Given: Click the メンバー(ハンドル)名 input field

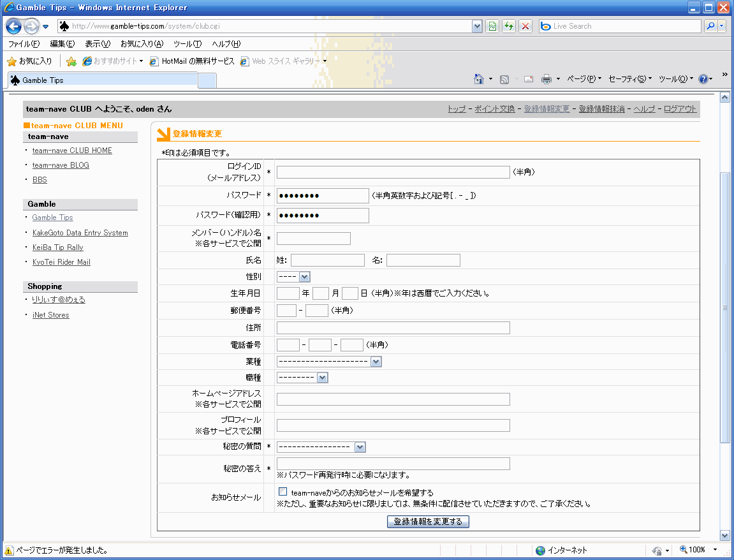Looking at the screenshot, I should (x=314, y=239).
